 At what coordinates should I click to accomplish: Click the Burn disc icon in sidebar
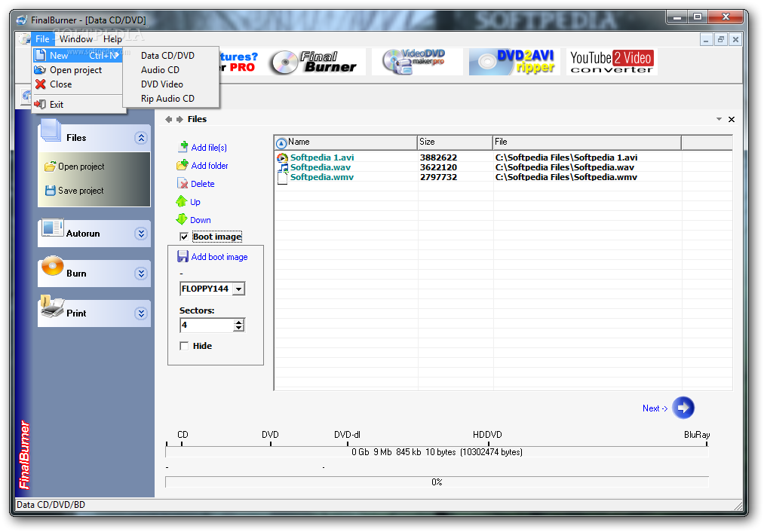click(x=53, y=266)
